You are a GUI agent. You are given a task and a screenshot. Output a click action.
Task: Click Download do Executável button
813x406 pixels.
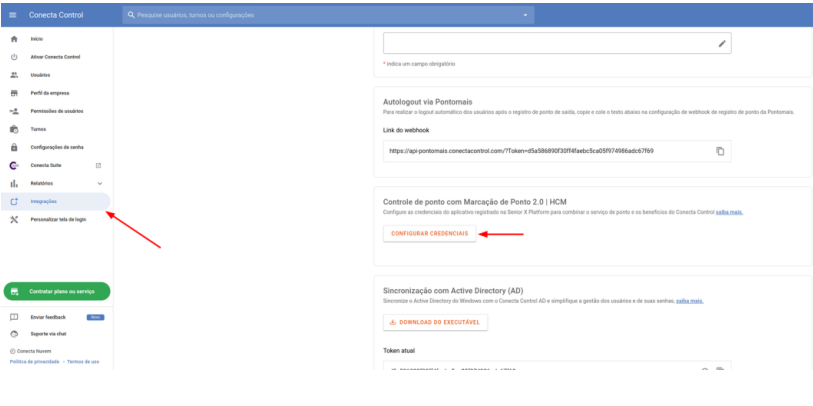click(436, 322)
